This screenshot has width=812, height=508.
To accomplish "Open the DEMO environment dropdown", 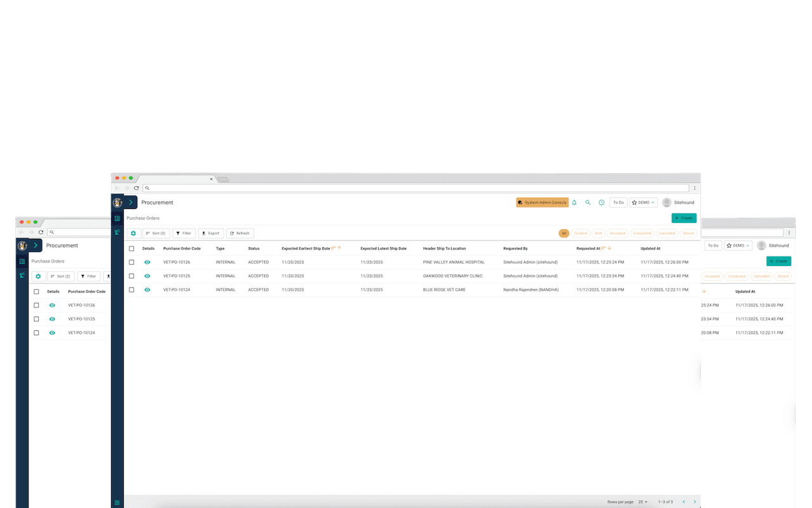I will tap(643, 202).
